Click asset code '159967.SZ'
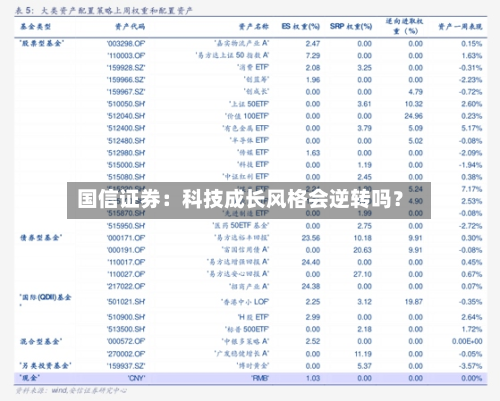 click(126, 92)
